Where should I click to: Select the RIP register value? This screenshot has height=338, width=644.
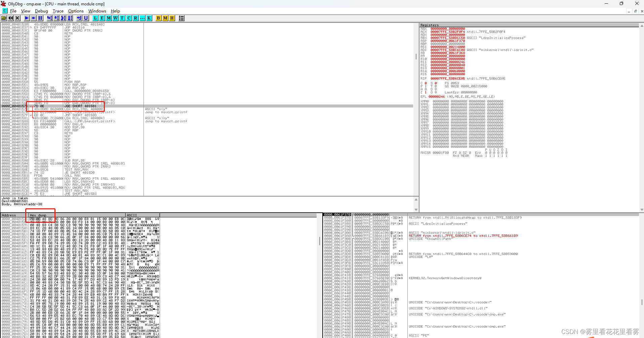pyautogui.click(x=448, y=79)
